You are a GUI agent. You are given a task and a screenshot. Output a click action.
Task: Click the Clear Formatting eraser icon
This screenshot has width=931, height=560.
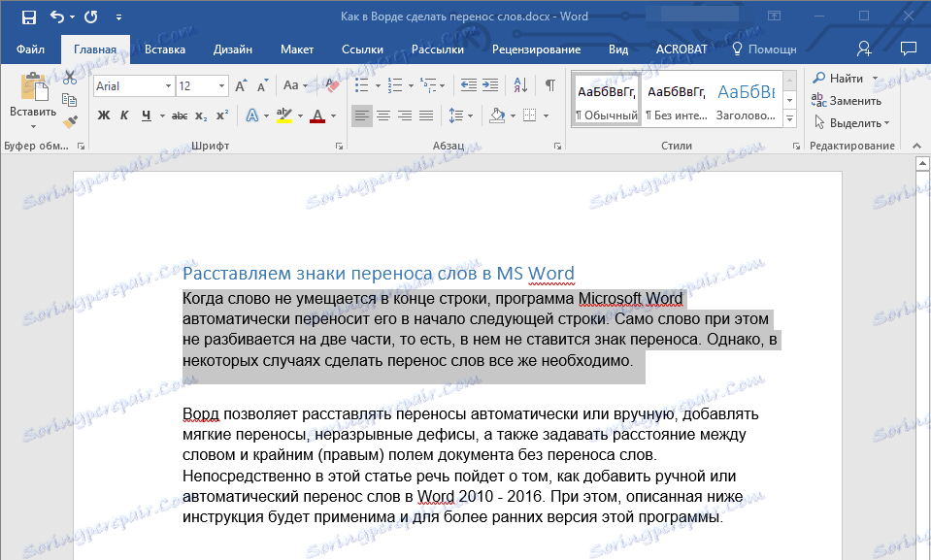click(332, 85)
